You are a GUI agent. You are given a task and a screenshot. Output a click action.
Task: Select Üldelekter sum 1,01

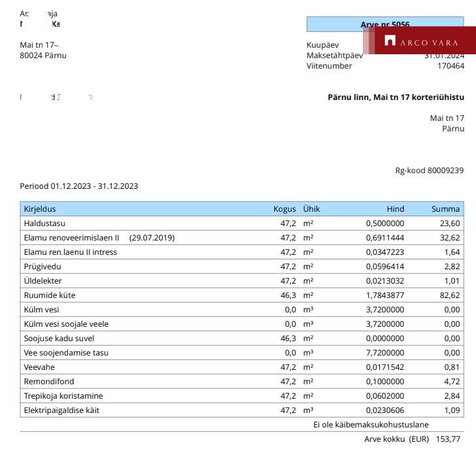click(x=452, y=281)
